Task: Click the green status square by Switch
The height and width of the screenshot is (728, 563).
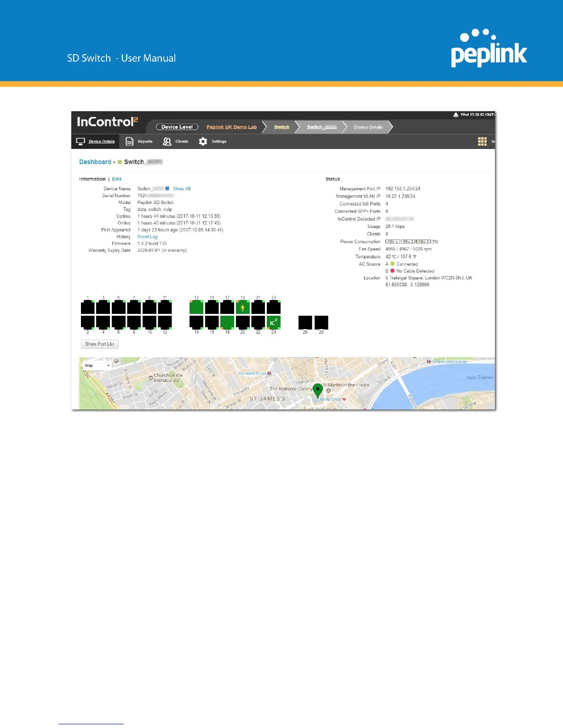Action: [x=120, y=162]
